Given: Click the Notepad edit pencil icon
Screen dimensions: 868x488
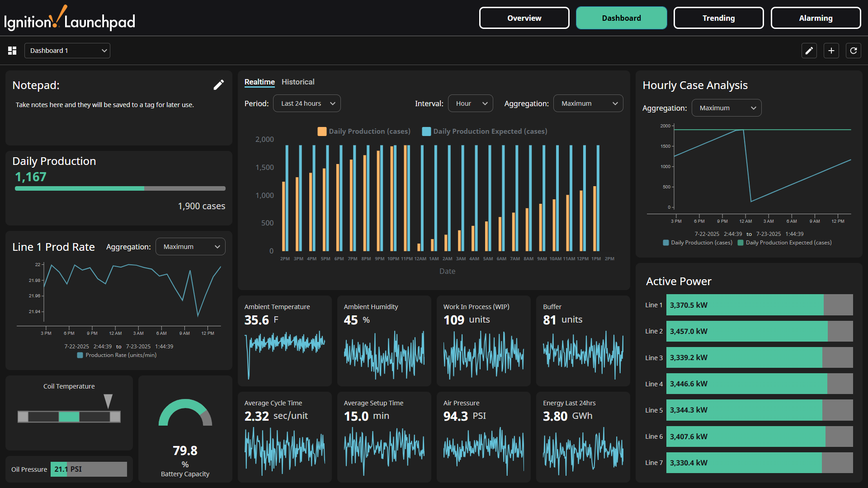Looking at the screenshot, I should (x=218, y=84).
